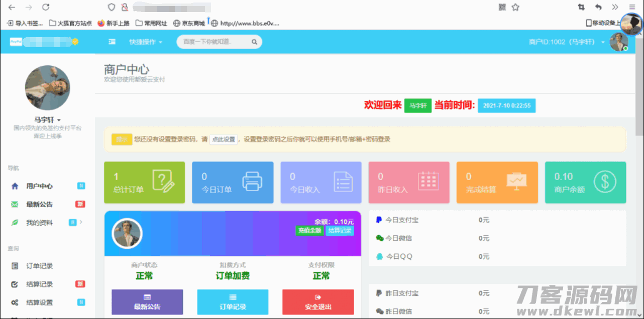Expand the 商户ID:1002 account dropdown
This screenshot has width=644, height=319.
pos(567,42)
